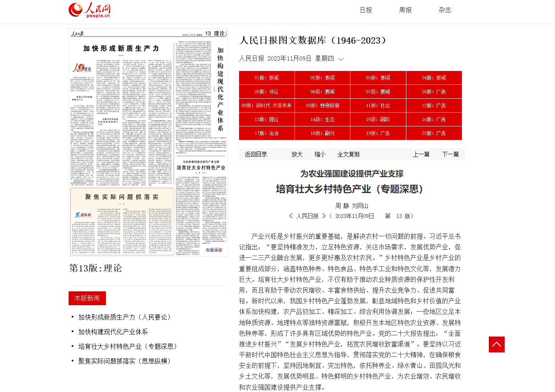Click the newspaper page 13 thumbnail
This screenshot has width=555, height=392.
click(148, 143)
